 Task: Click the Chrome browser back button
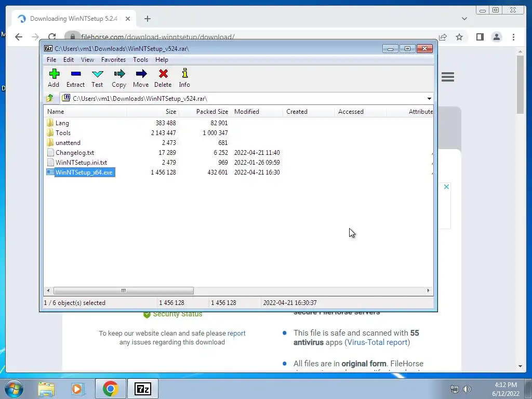[19, 37]
